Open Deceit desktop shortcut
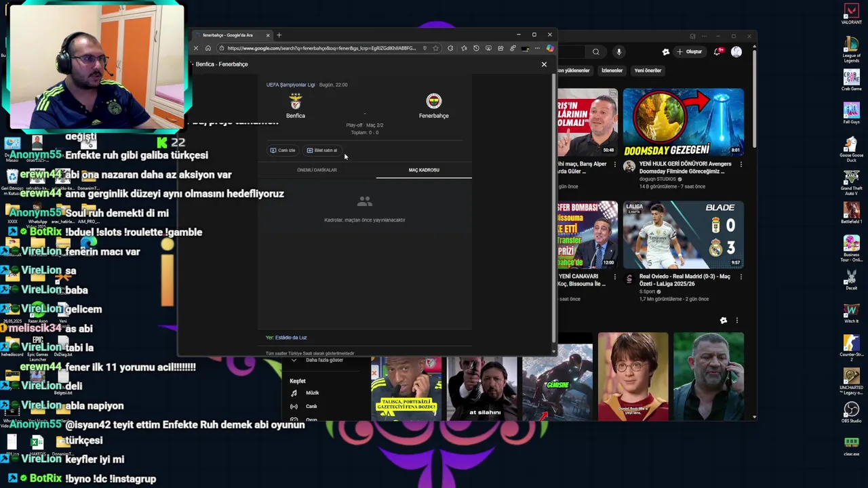868x488 pixels. (x=851, y=279)
